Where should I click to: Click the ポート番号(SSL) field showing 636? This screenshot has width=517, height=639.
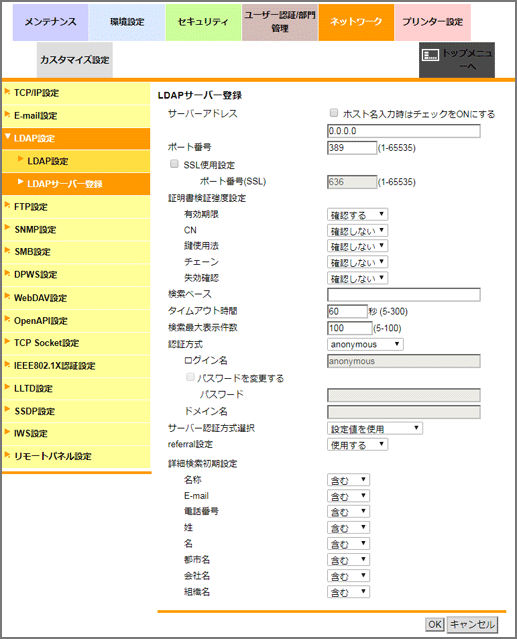352,182
